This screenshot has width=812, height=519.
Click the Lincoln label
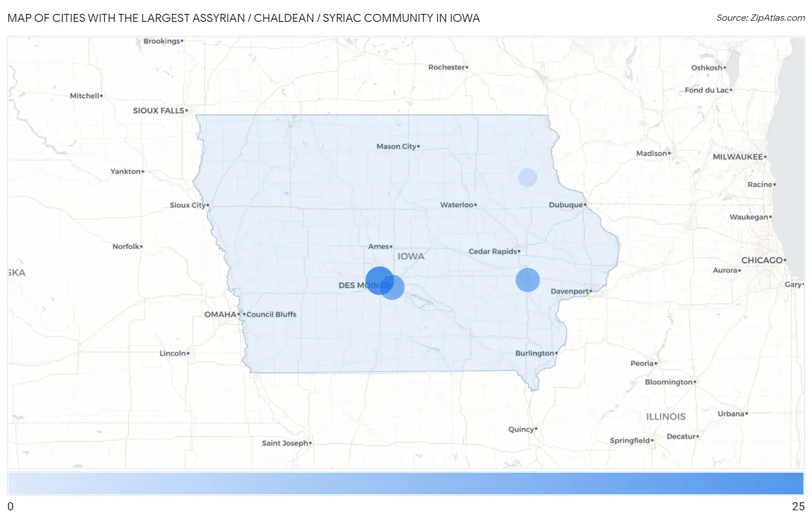point(173,353)
